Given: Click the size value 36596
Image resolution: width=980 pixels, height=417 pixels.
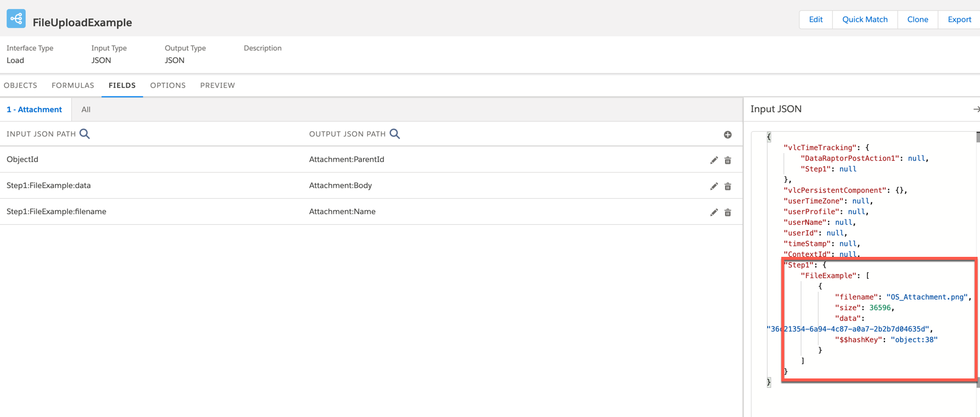Looking at the screenshot, I should [x=880, y=308].
